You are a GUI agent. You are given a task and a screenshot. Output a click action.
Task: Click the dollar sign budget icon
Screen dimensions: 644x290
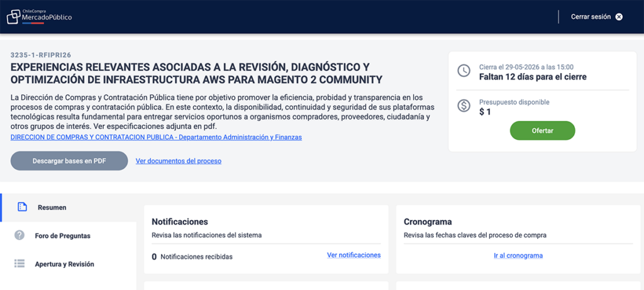click(464, 106)
